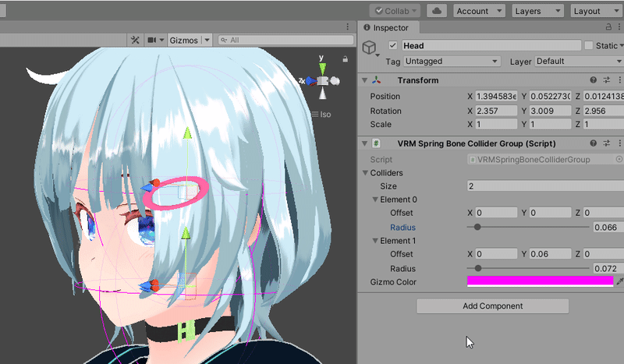Click Colliders Size field
The width and height of the screenshot is (624, 364).
click(x=545, y=186)
